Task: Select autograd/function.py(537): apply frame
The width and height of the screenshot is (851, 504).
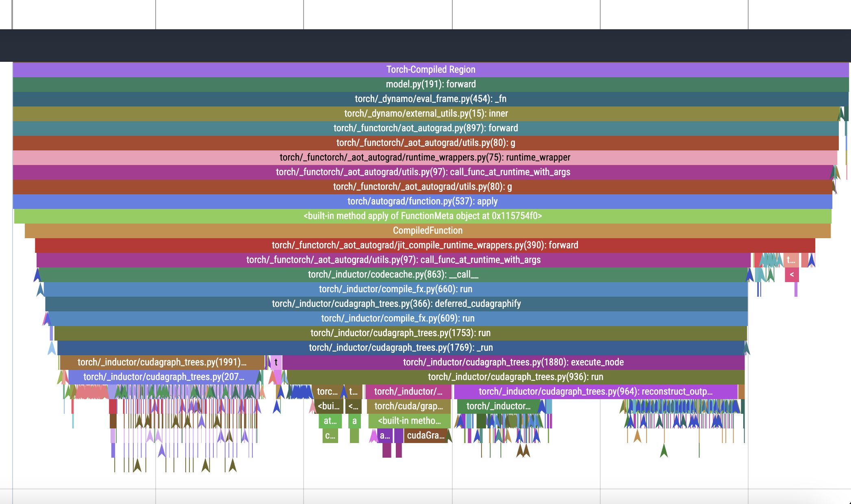Action: tap(422, 201)
